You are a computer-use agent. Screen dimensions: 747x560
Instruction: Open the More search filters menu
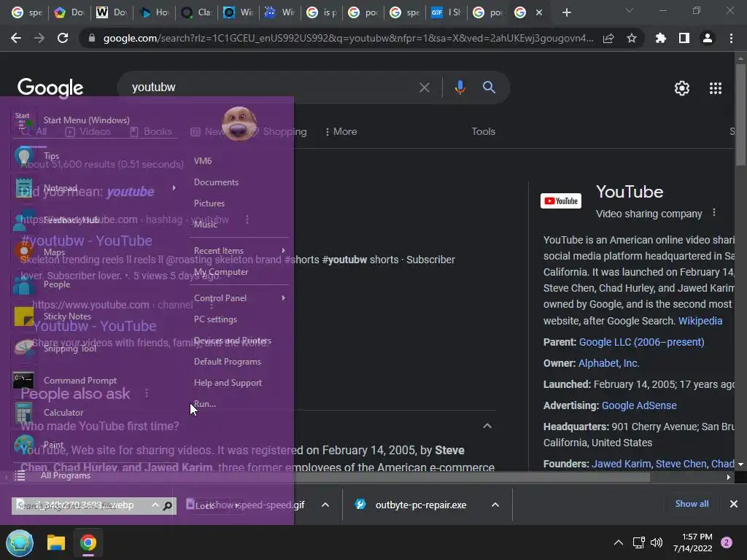[341, 131]
